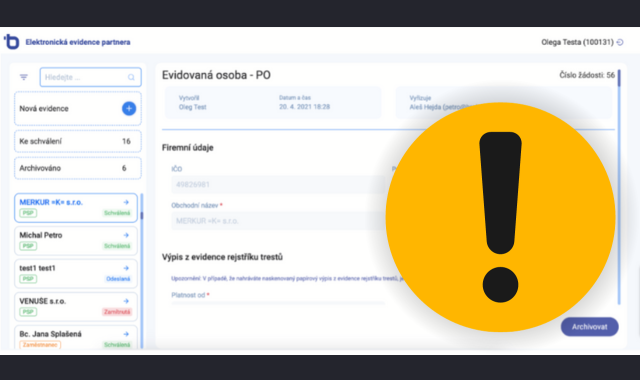Viewport: 640px width, 380px height.
Task: Click the count 16 beside Ke schválení
Action: (126, 141)
